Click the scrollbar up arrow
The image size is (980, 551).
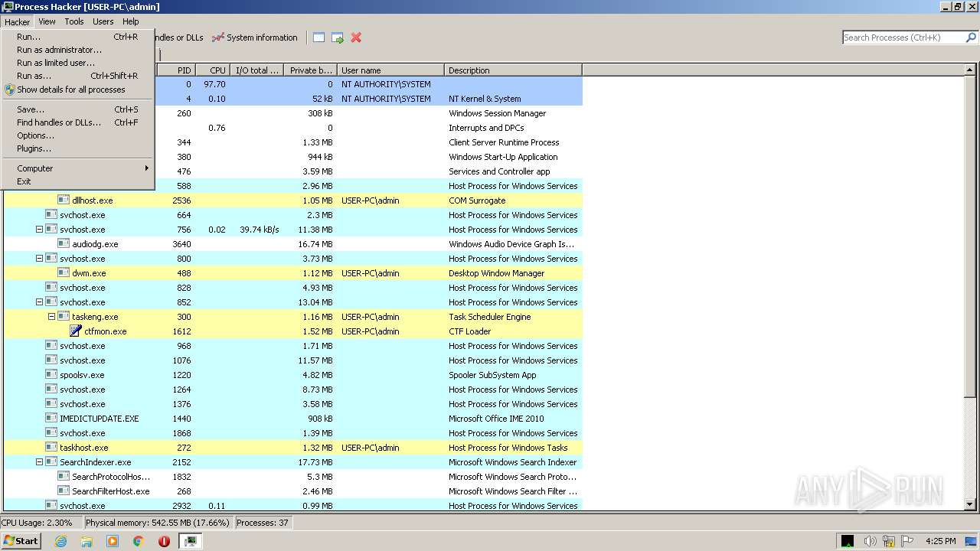pyautogui.click(x=970, y=70)
